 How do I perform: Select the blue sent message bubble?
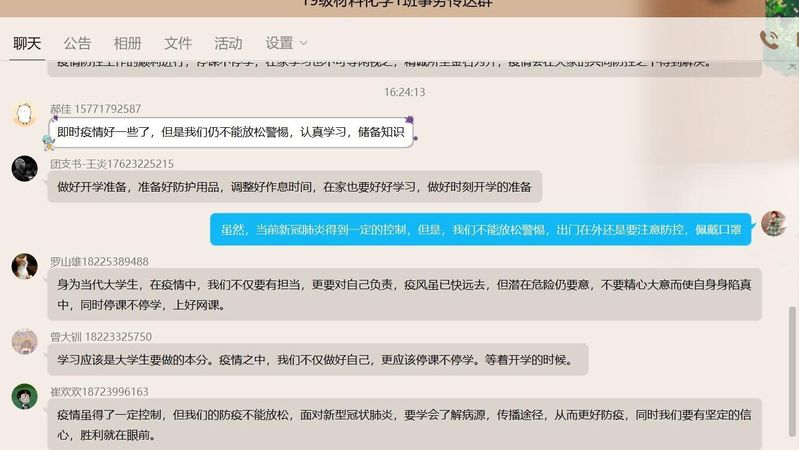[x=480, y=229]
